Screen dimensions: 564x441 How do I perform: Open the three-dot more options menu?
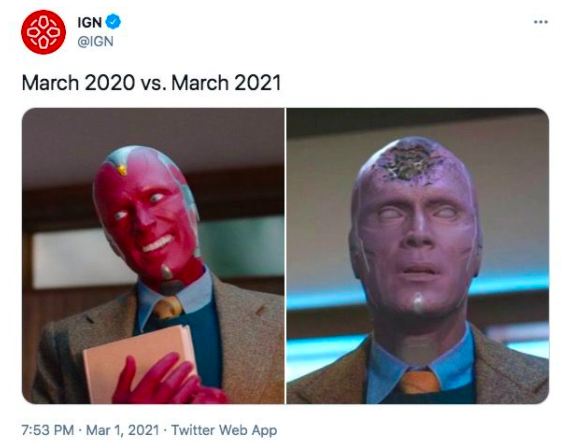(x=541, y=22)
